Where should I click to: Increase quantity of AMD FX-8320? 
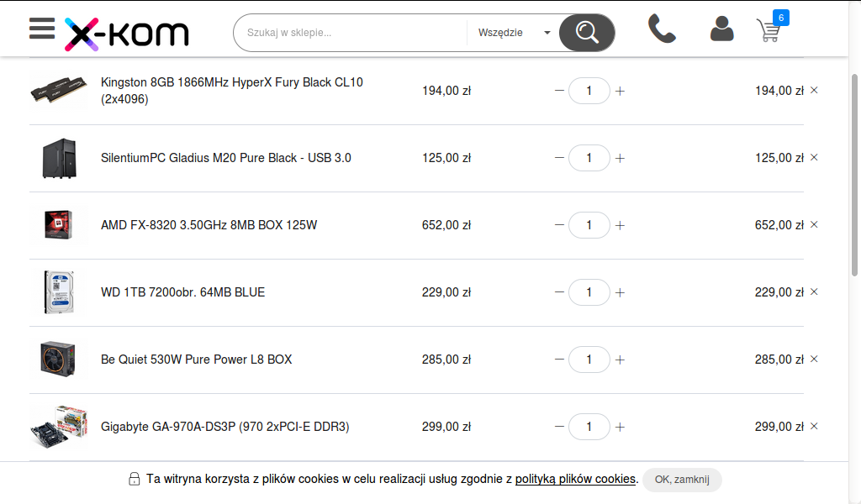620,225
